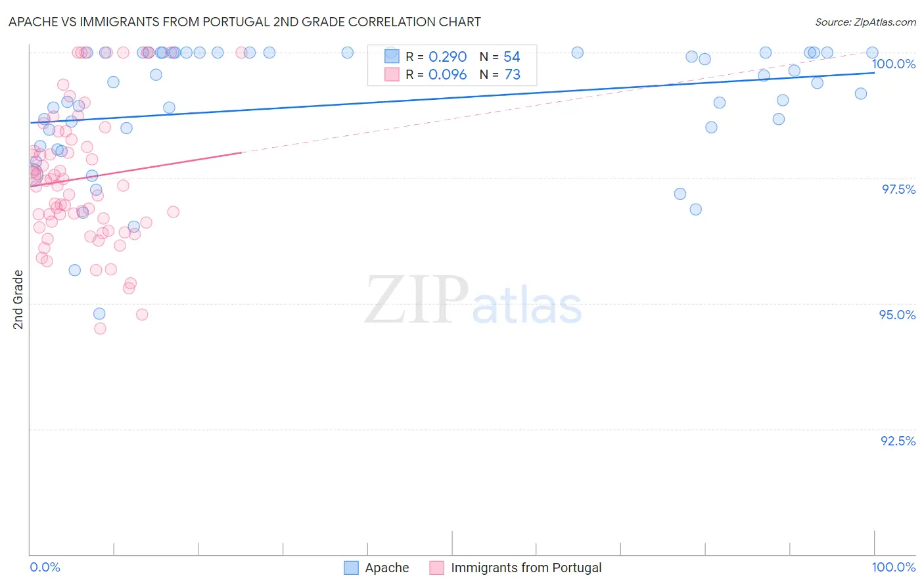Click the 100.0% x-axis label

[x=894, y=567]
